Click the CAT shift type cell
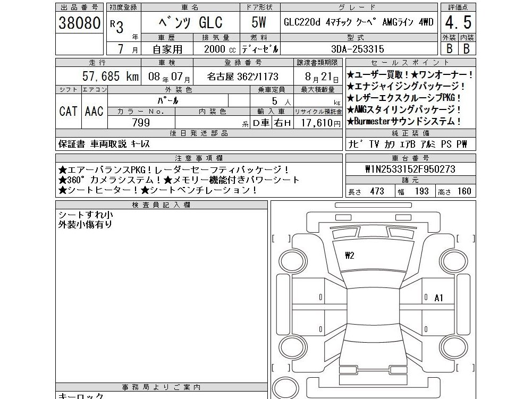 pyautogui.click(x=69, y=111)
